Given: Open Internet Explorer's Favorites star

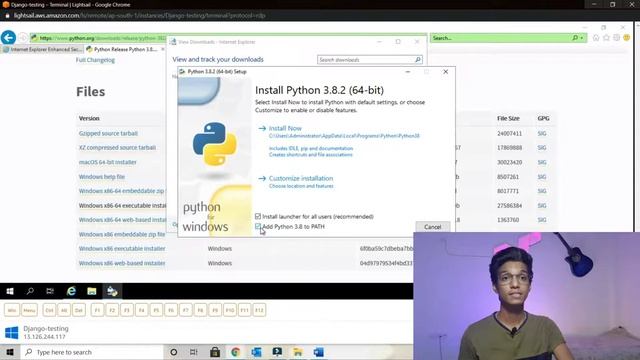Looking at the screenshot, I should pos(606,38).
